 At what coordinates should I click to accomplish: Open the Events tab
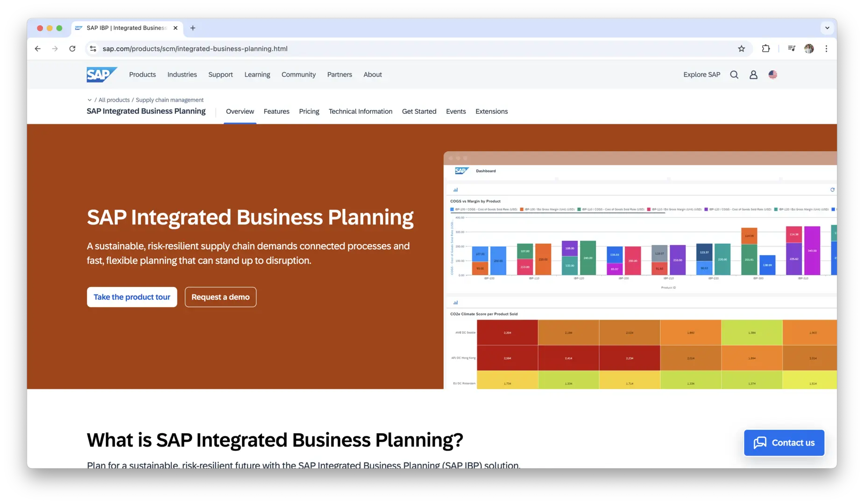(x=456, y=112)
